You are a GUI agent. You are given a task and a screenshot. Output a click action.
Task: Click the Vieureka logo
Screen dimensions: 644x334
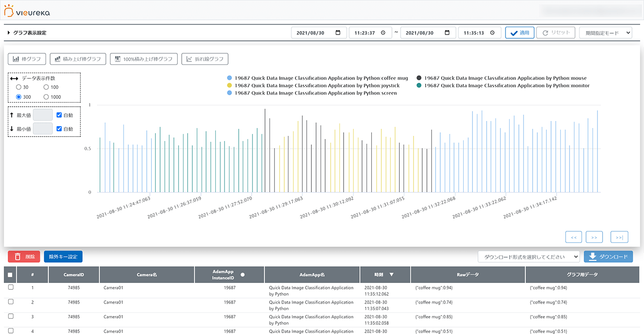point(27,12)
